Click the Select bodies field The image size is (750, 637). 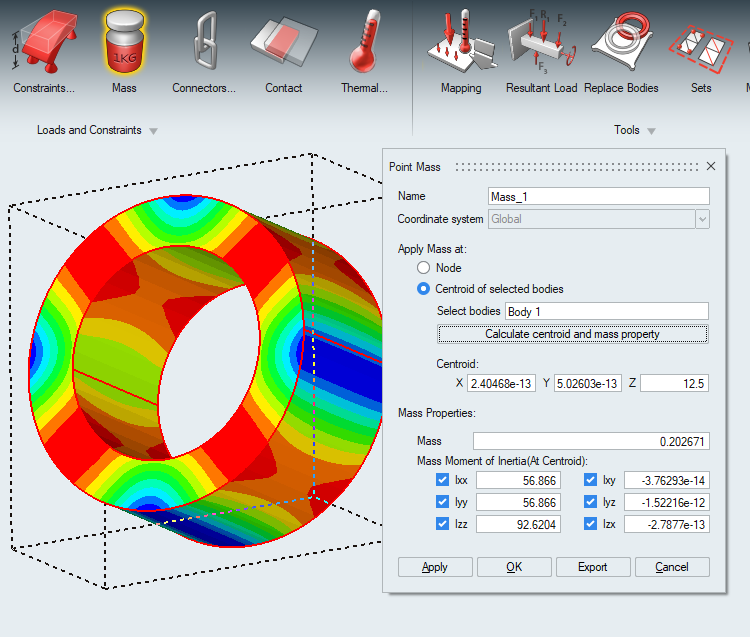[607, 311]
